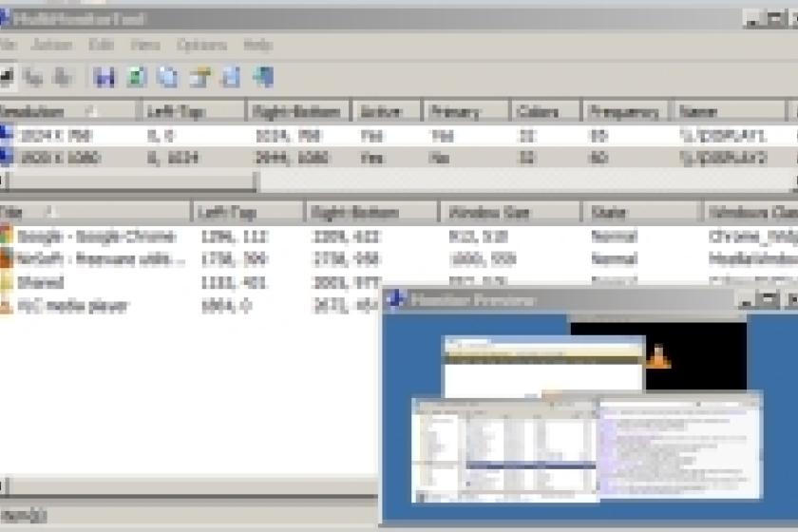798x532 pixels.
Task: Click the Google - Google Chrome title text
Action: pos(96,237)
